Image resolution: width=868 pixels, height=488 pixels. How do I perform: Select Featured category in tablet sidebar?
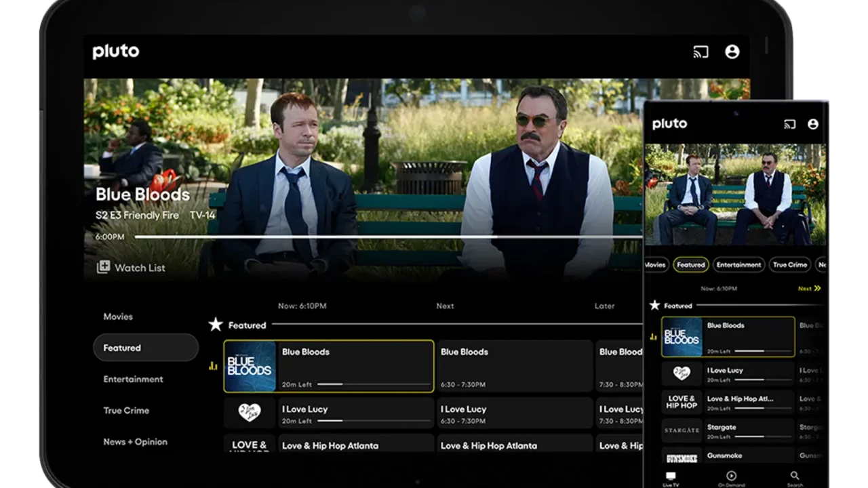(x=146, y=348)
